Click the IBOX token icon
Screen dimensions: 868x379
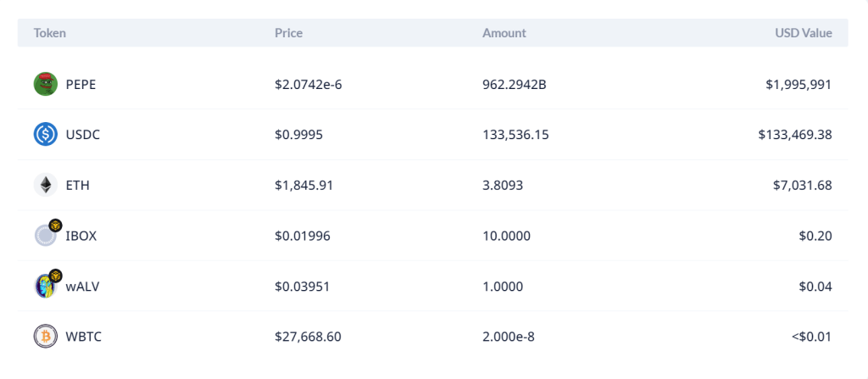[x=44, y=236]
